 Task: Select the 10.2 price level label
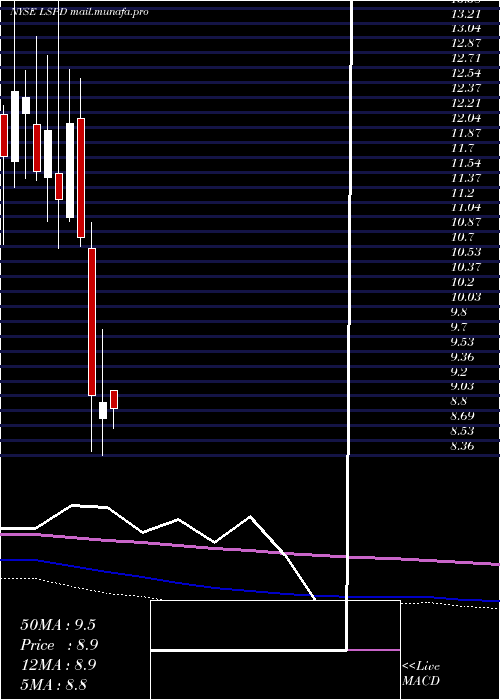point(462,282)
